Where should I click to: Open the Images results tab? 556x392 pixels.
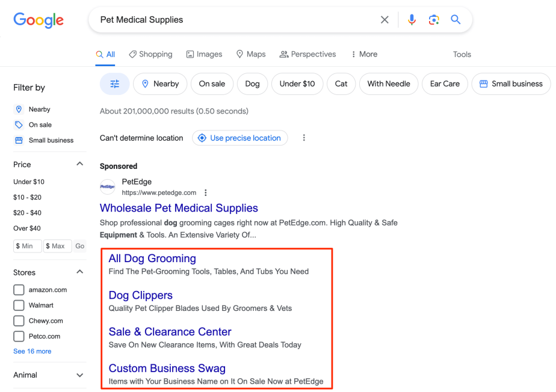204,54
